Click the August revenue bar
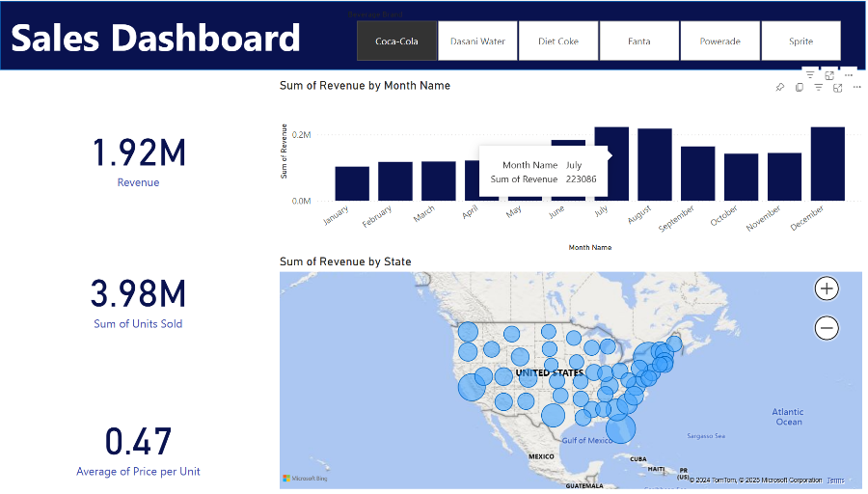 (x=655, y=164)
